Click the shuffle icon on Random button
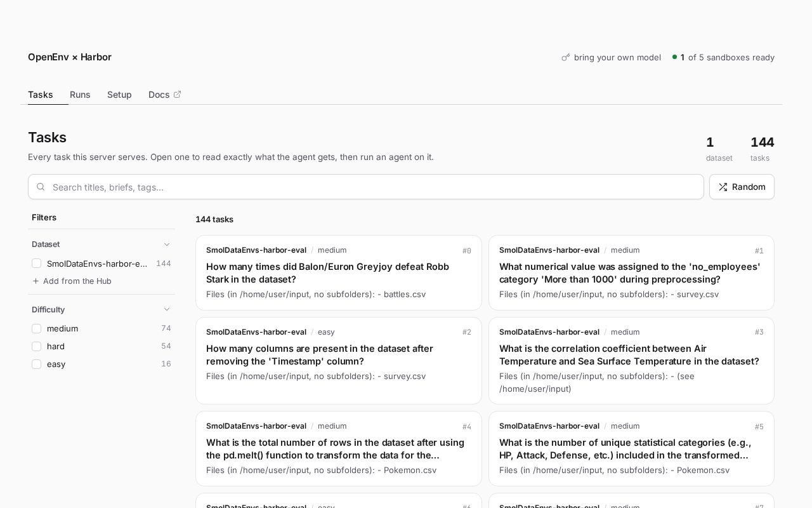812x508 pixels. point(723,187)
